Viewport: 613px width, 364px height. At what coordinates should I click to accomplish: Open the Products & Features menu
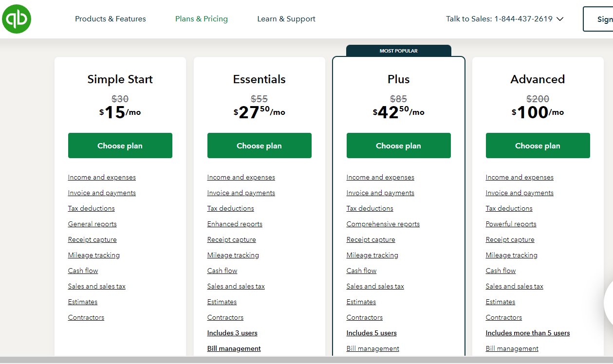point(111,19)
